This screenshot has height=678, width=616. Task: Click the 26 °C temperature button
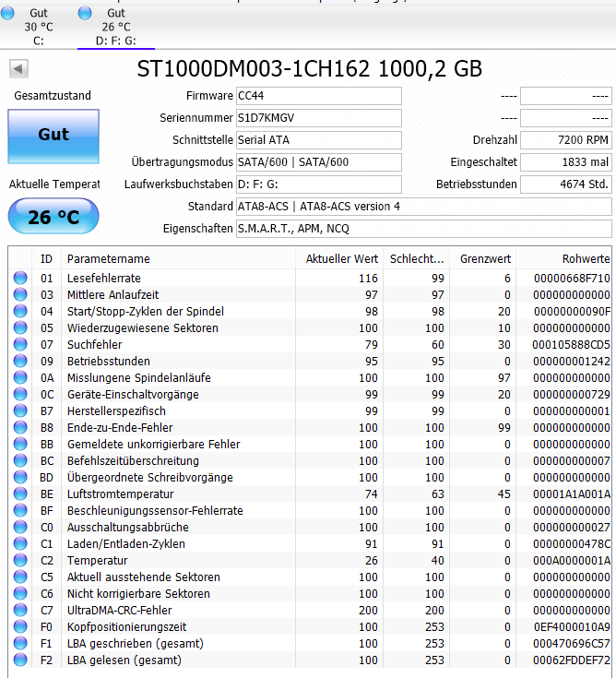tap(53, 216)
